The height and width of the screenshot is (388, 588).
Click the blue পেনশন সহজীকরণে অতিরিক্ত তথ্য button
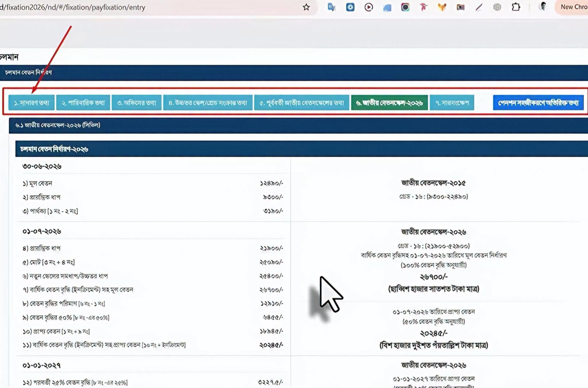pyautogui.click(x=538, y=103)
